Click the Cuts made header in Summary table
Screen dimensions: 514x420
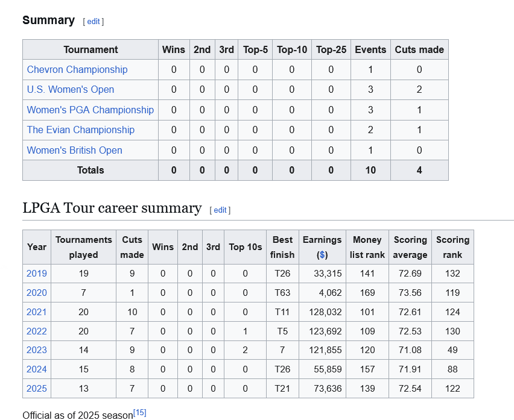[x=419, y=50]
